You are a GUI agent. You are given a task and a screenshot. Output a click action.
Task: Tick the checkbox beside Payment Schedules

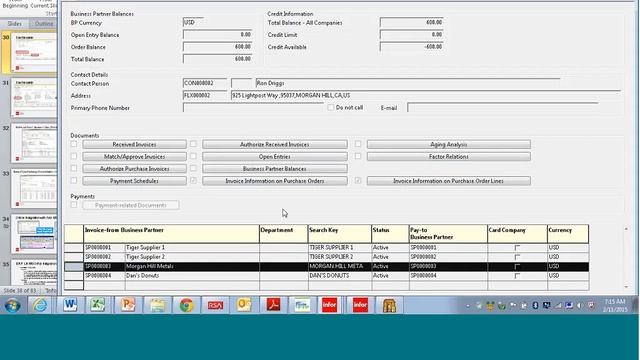74,180
